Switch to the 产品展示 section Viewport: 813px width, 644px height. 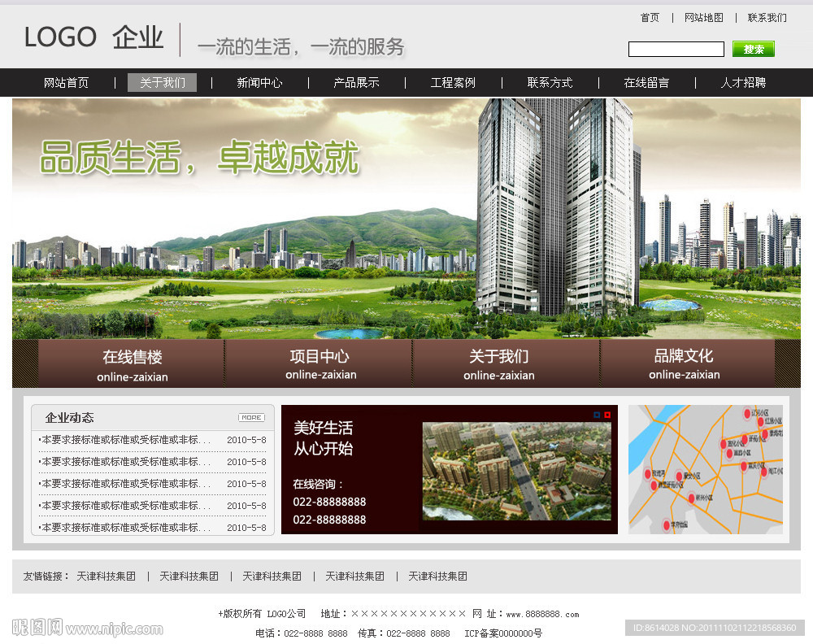coord(355,82)
